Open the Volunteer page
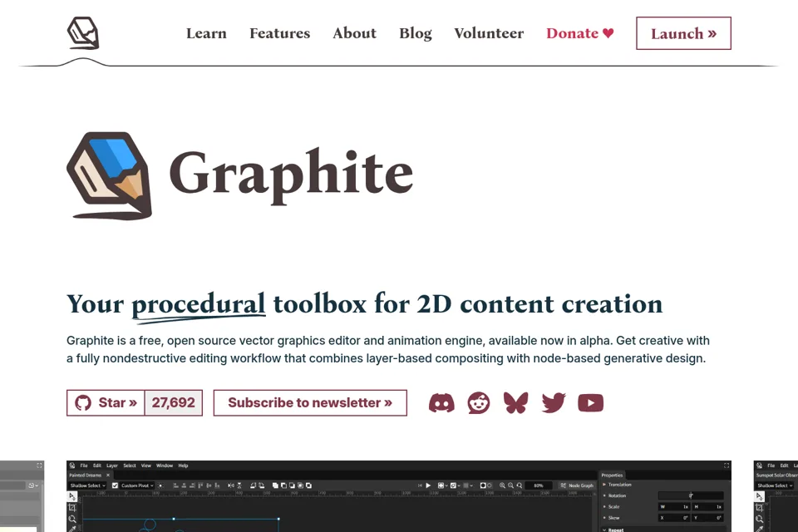This screenshot has height=532, width=798. (x=489, y=33)
